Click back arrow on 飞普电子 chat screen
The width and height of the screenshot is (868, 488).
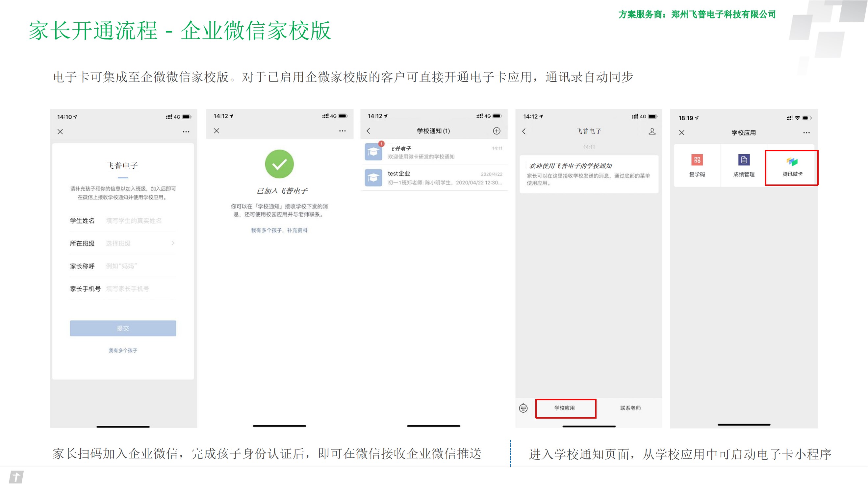coord(524,131)
